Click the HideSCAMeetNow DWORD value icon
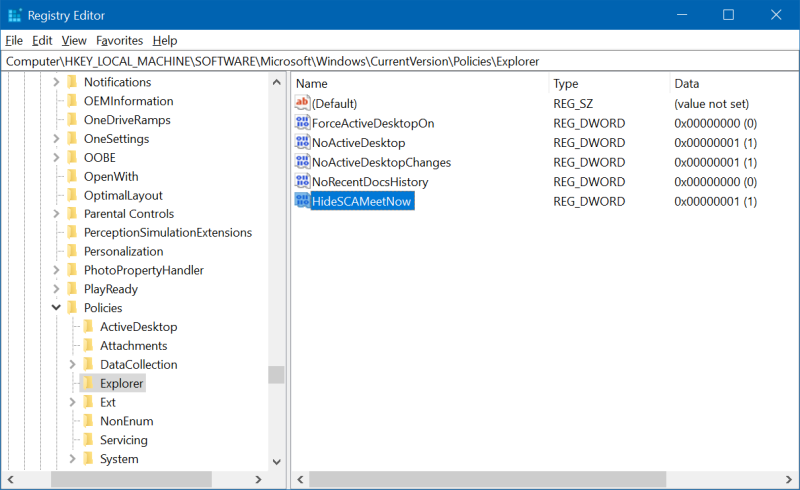The height and width of the screenshot is (490, 800). click(x=303, y=201)
